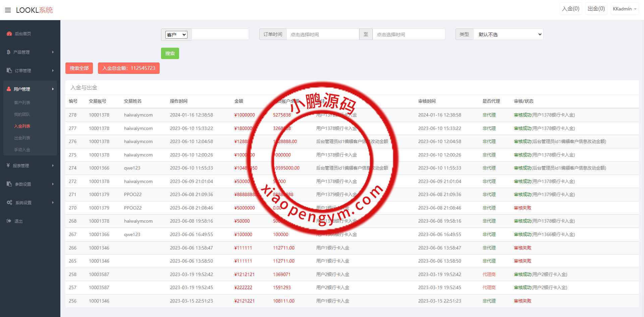Click the user icon next to 用户管理

coord(9,89)
